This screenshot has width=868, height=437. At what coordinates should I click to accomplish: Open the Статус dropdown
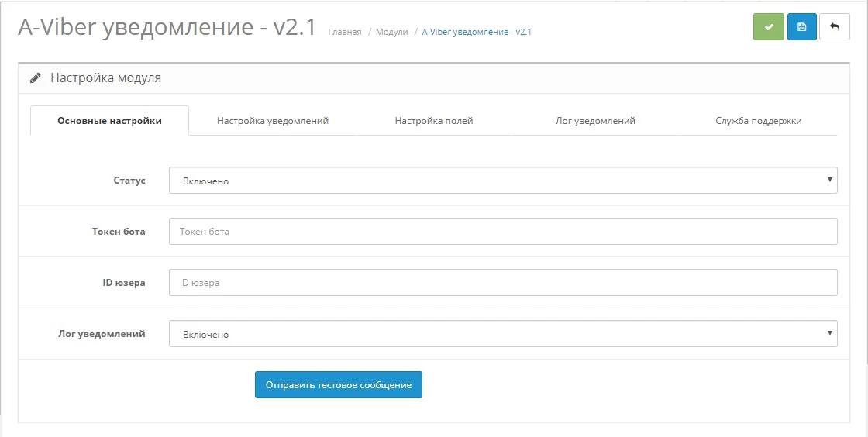pyautogui.click(x=503, y=181)
